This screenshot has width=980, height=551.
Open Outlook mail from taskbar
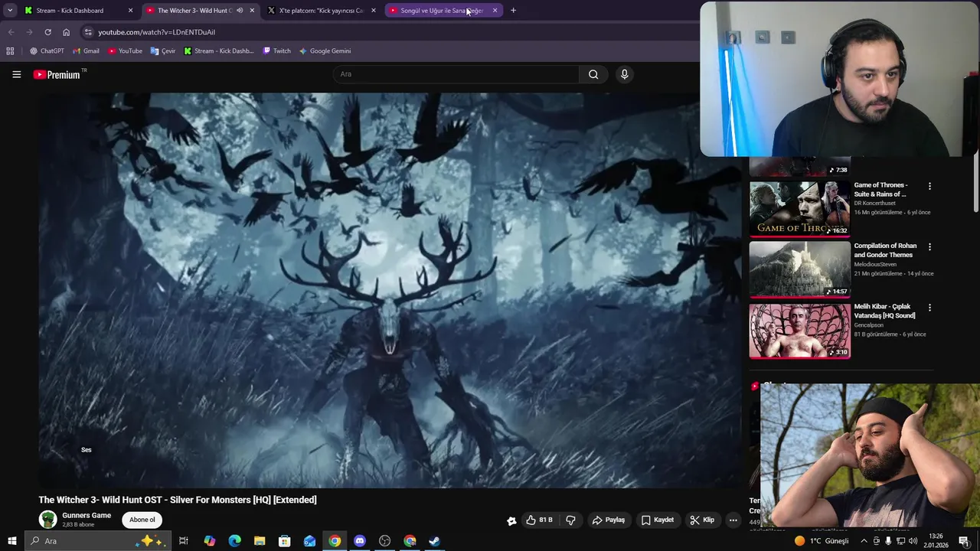pyautogui.click(x=309, y=541)
